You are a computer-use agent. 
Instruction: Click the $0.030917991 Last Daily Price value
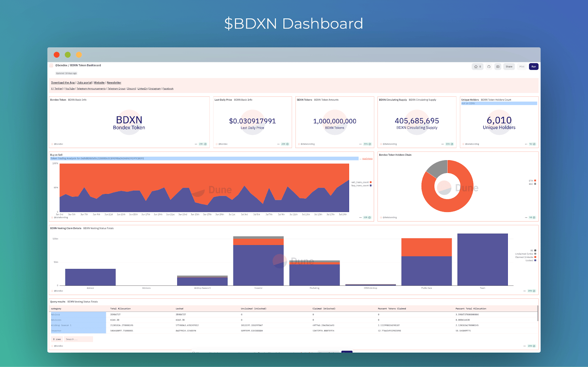coord(252,121)
